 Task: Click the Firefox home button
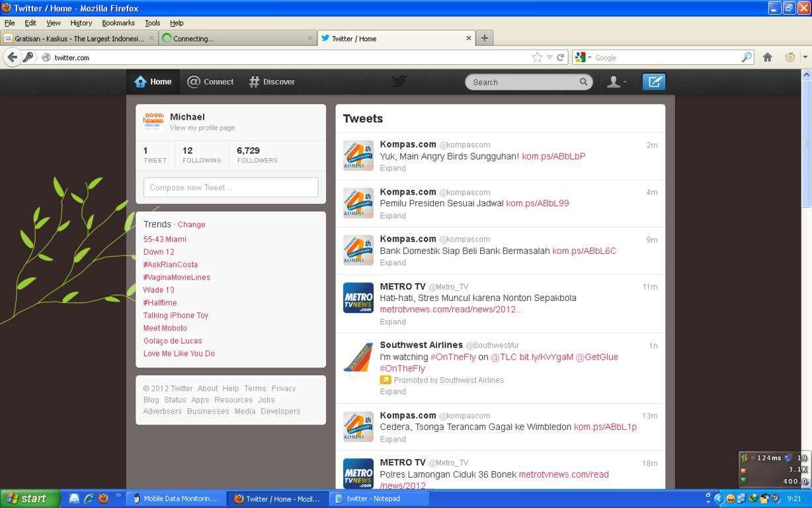click(x=767, y=58)
